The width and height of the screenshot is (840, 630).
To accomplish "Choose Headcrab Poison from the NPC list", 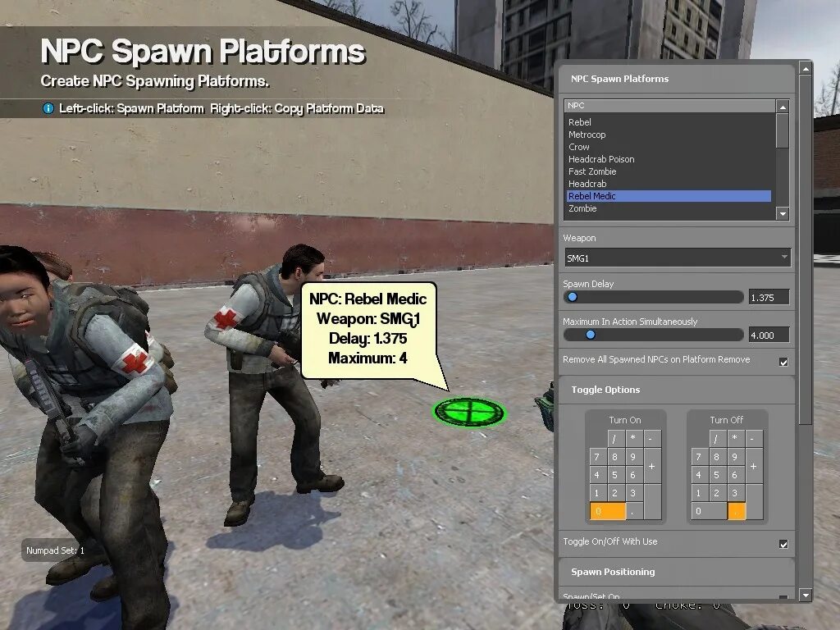I will click(x=669, y=159).
